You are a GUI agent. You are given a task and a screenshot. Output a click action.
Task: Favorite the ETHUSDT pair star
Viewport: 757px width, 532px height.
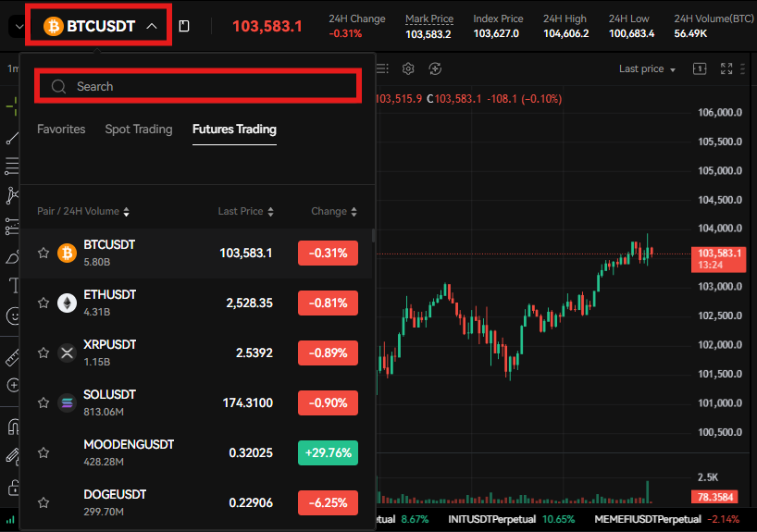(43, 303)
